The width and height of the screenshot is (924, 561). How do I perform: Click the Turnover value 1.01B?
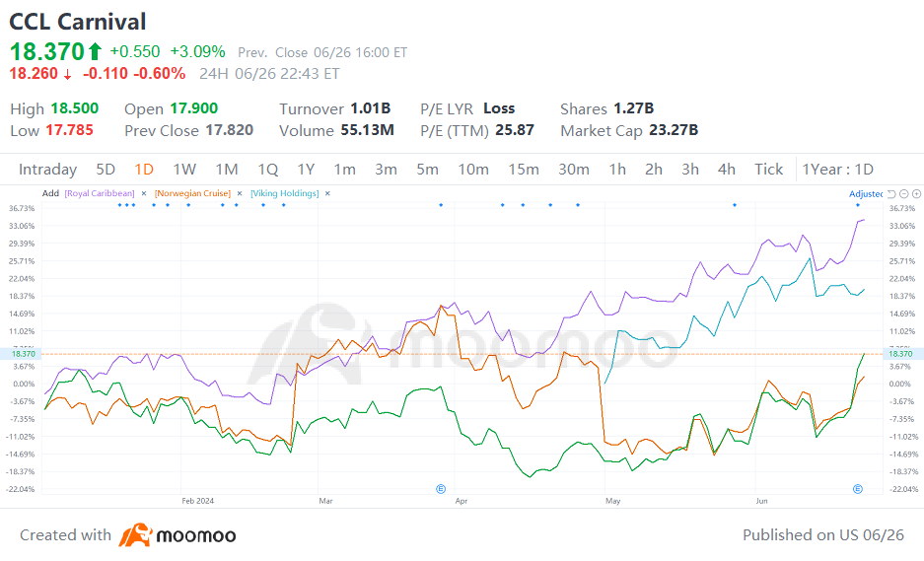371,108
